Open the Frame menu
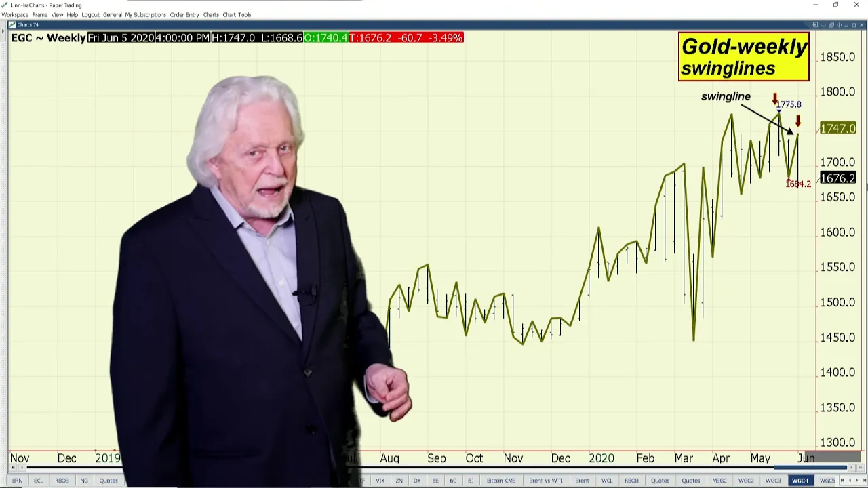868x488 pixels. (x=40, y=14)
